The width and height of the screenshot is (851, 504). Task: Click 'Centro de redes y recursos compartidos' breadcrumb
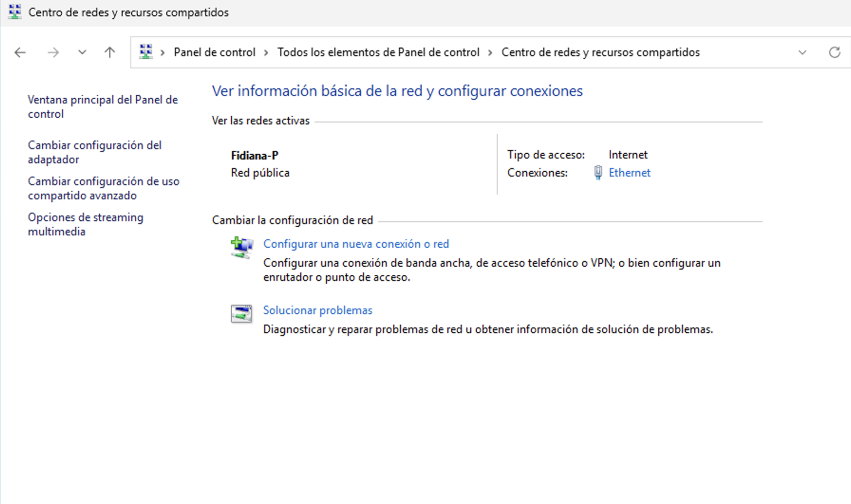601,52
